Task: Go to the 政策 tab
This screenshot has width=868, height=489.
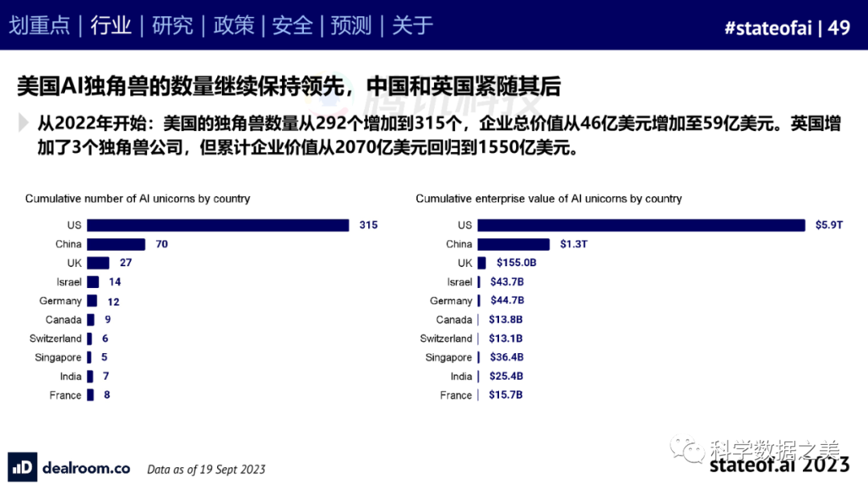Action: pyautogui.click(x=232, y=25)
